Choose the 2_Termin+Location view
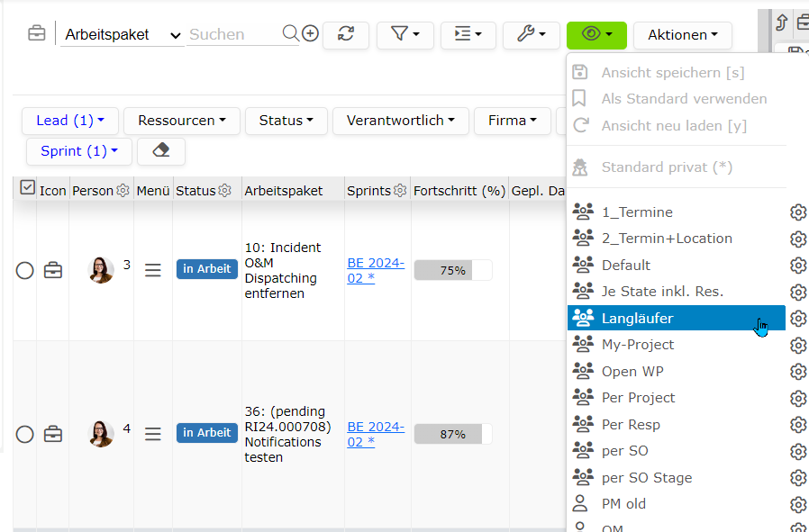809x532 pixels. (676, 239)
